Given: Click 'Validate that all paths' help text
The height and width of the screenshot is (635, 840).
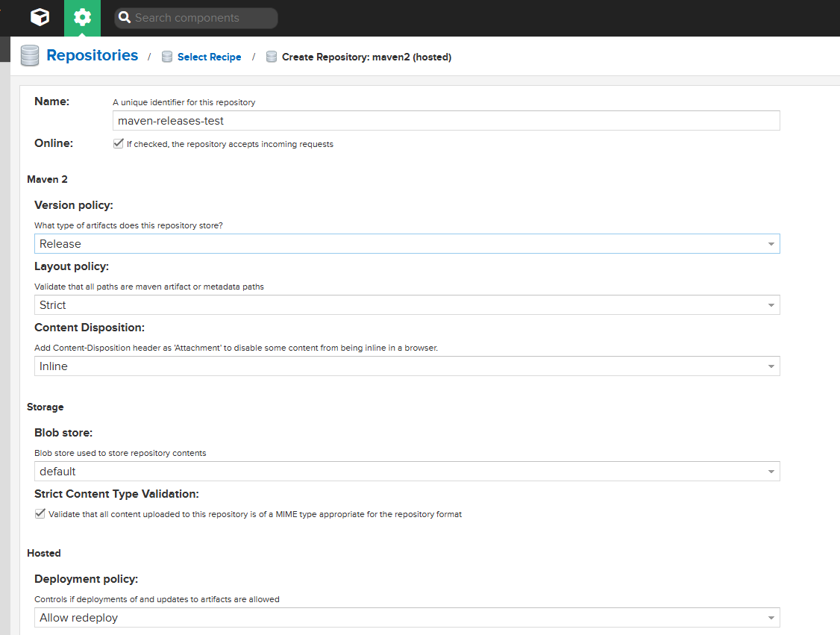Looking at the screenshot, I should point(149,287).
